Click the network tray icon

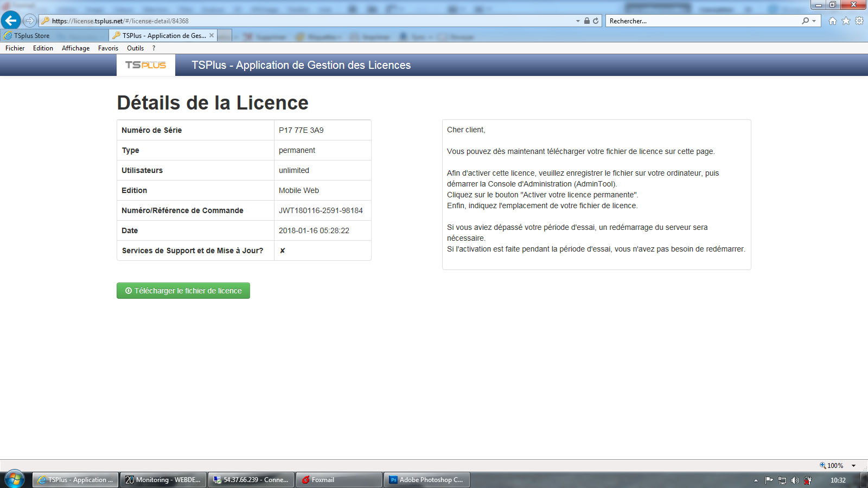pos(782,480)
